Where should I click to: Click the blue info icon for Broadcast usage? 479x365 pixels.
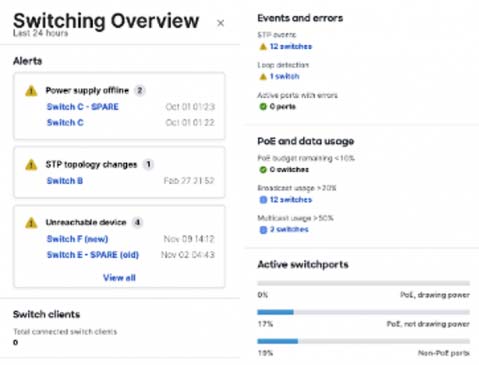point(263,200)
